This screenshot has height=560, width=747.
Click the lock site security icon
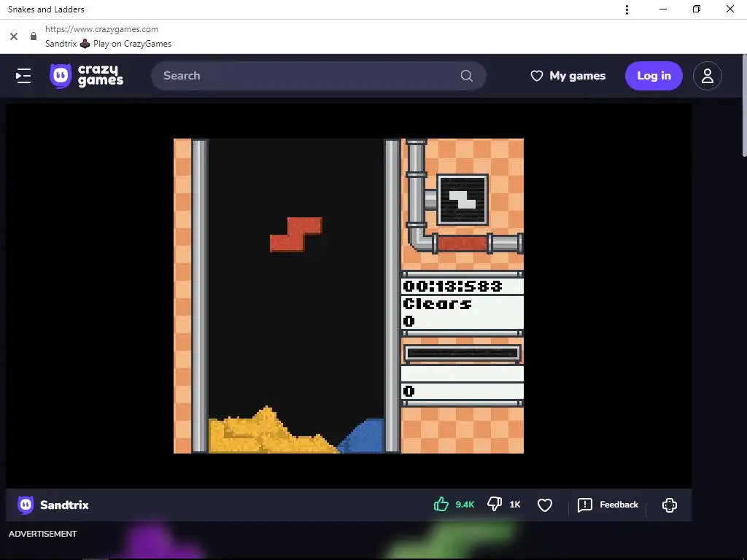point(34,36)
